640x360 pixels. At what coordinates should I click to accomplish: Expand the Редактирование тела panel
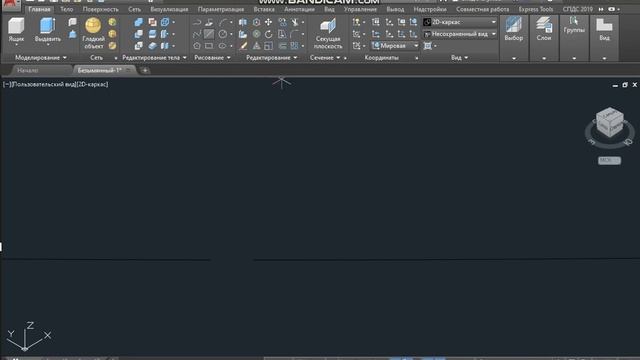point(154,58)
